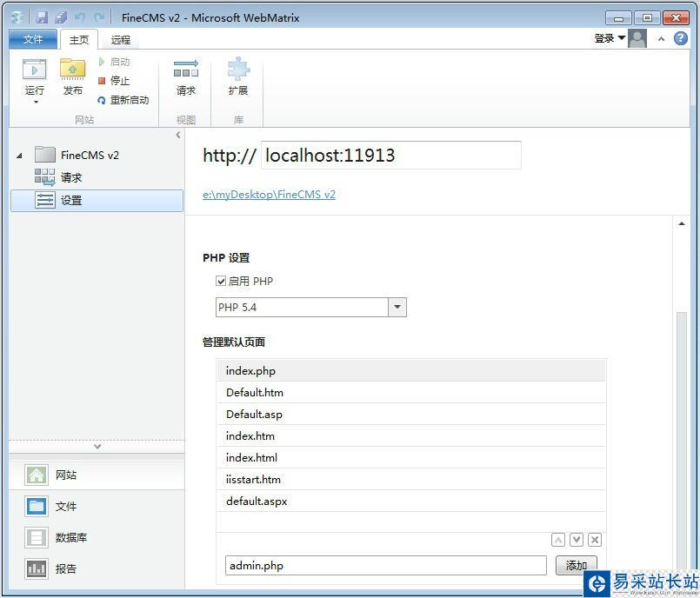Select the FineCMS v2 site folder
Viewport: 700px width, 598px height.
77,155
